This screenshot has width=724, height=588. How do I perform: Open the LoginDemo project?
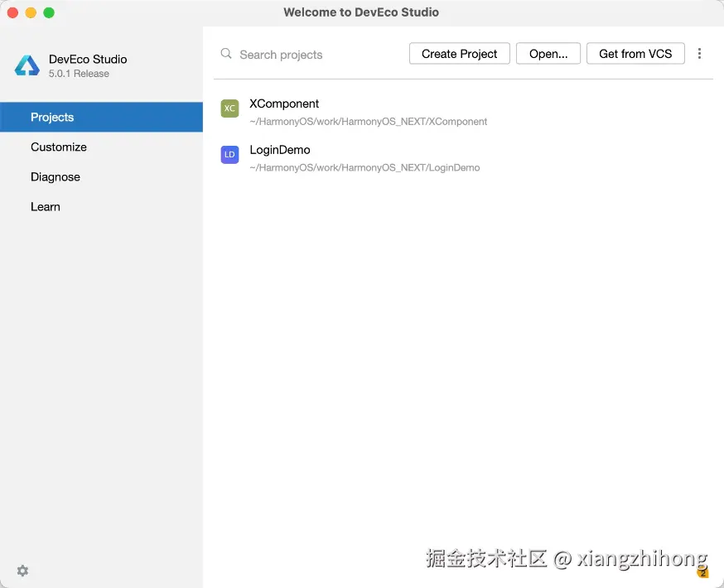463,158
